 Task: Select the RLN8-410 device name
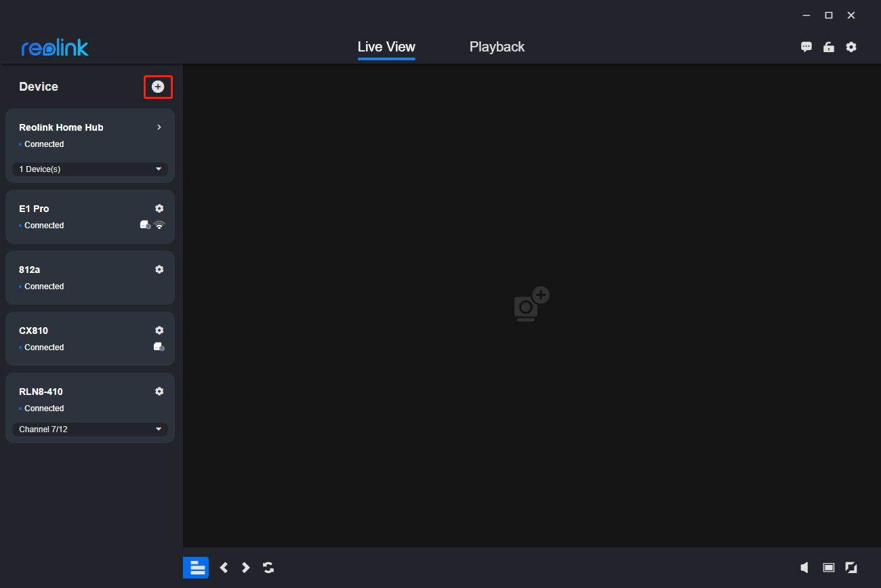click(41, 392)
